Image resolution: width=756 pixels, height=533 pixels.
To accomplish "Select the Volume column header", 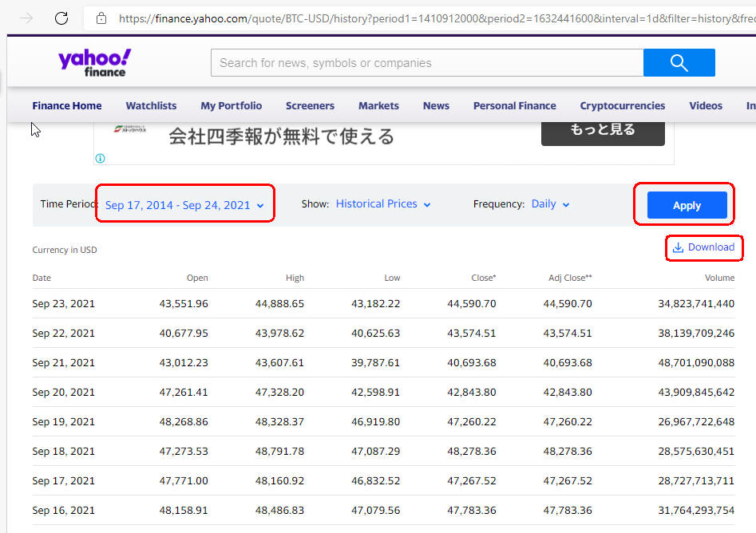I will coord(719,278).
